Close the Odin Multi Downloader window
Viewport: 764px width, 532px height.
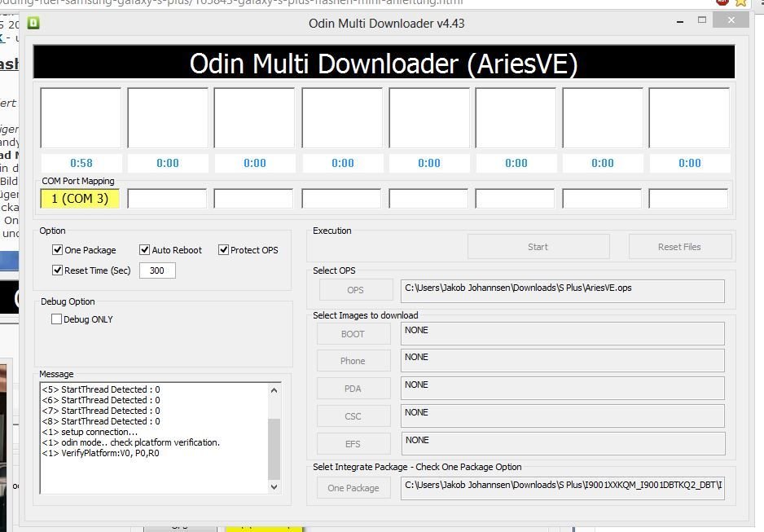click(731, 20)
